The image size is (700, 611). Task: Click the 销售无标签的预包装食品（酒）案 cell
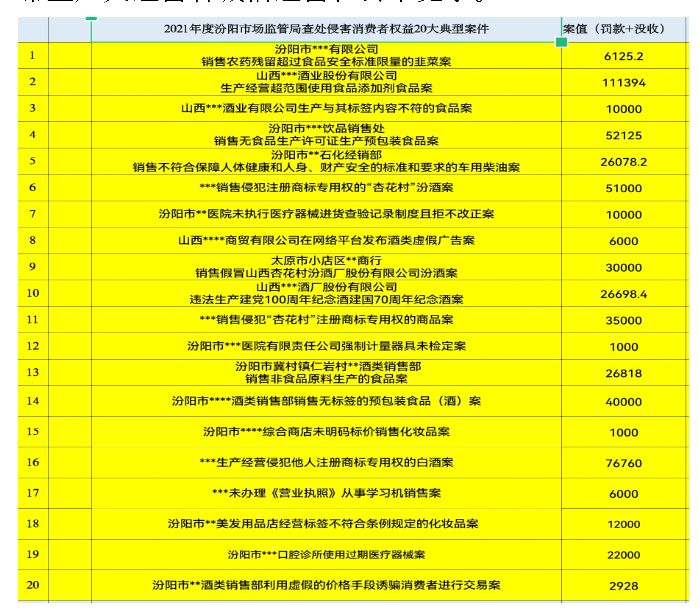coord(326,402)
